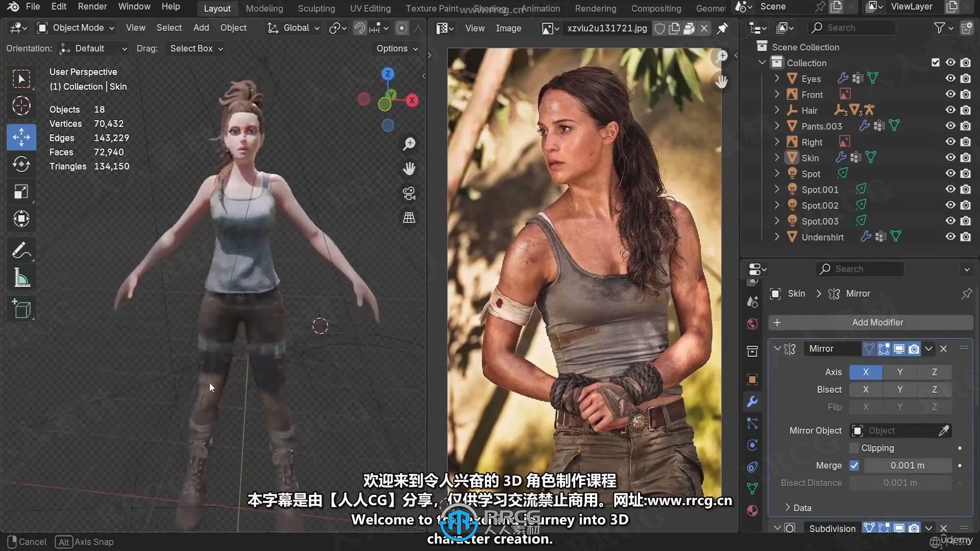
Task: Pin the image in the image editor header
Action: (x=722, y=29)
